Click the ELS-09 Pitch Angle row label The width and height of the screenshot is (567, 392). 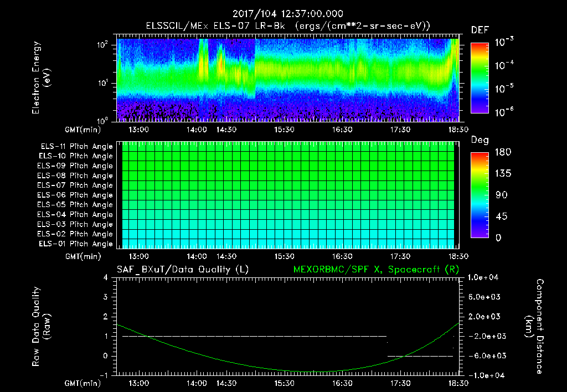tap(75, 166)
